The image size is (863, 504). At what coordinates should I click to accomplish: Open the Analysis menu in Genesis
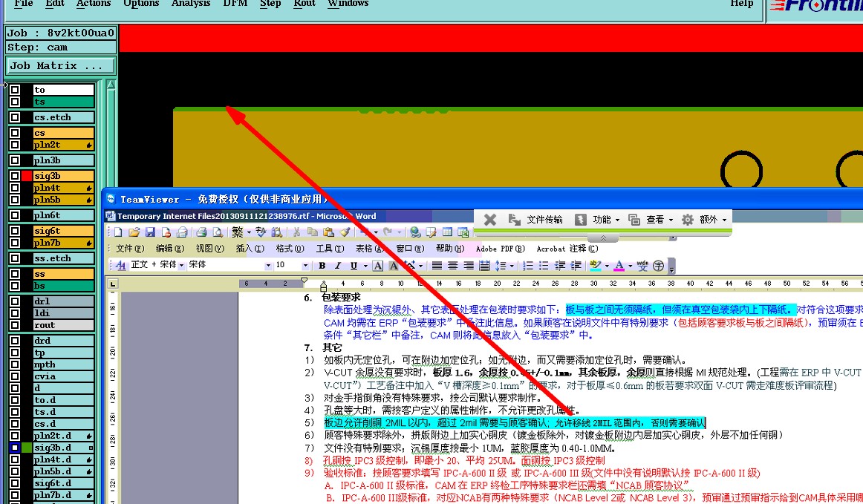190,3
